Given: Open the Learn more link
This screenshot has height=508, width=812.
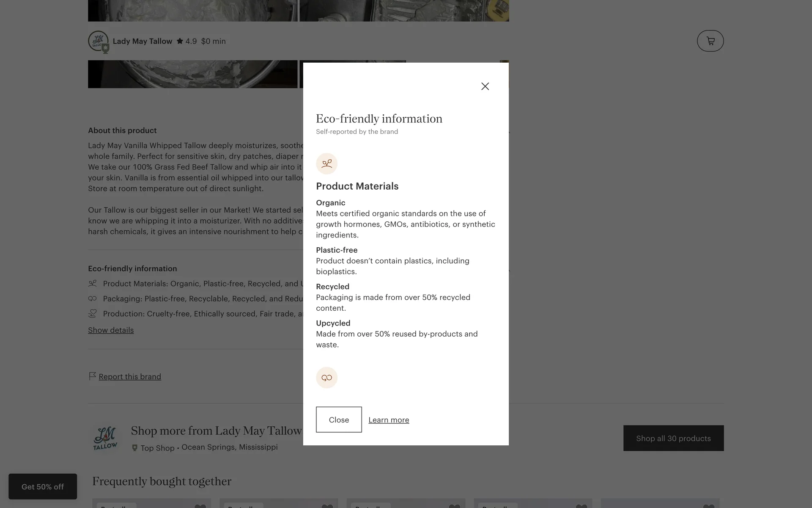Looking at the screenshot, I should pos(389,420).
